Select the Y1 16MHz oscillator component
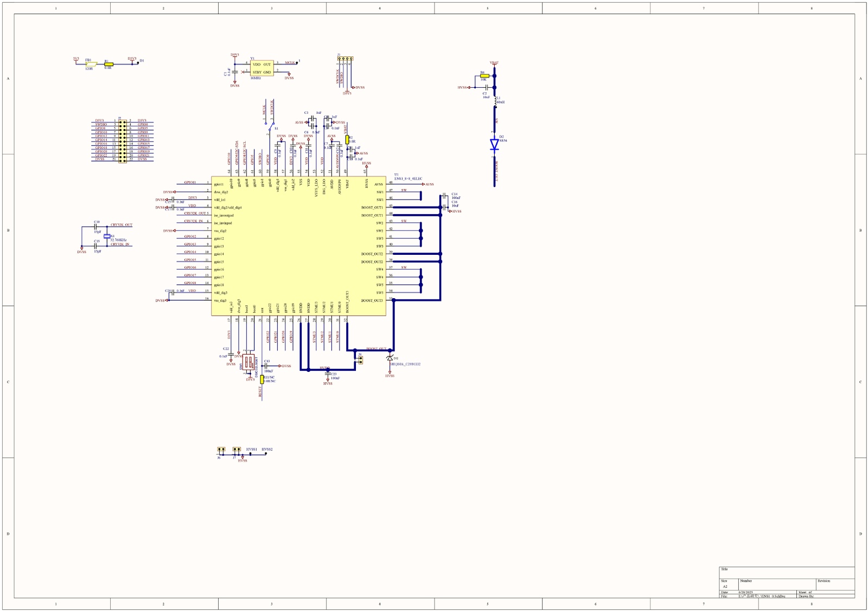 click(261, 68)
